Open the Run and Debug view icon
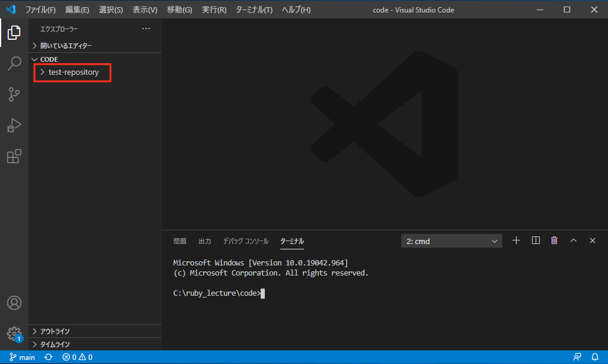The image size is (608, 364). coord(14,125)
